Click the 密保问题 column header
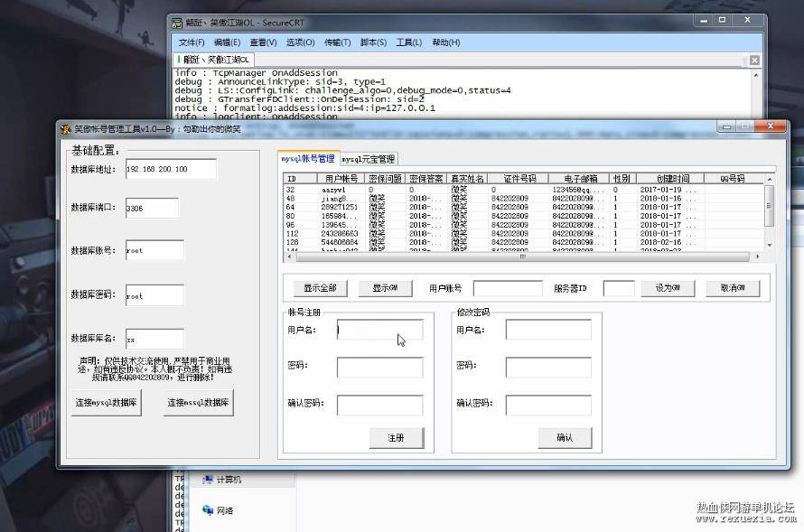 click(x=385, y=179)
